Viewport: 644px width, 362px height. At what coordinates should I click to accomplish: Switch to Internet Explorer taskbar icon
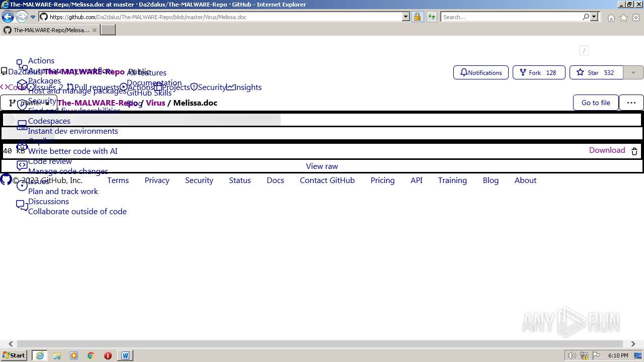pyautogui.click(x=40, y=355)
